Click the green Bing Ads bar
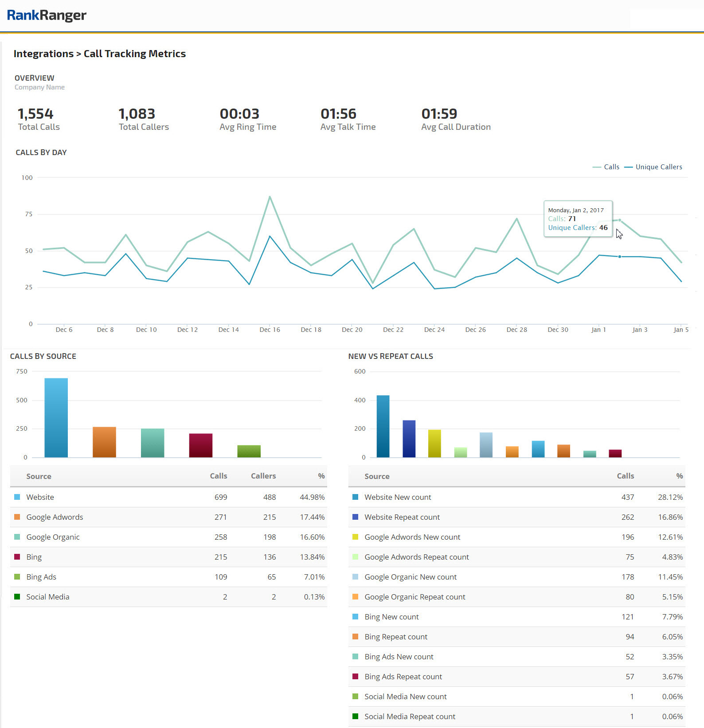This screenshot has height=728, width=704. point(249,451)
